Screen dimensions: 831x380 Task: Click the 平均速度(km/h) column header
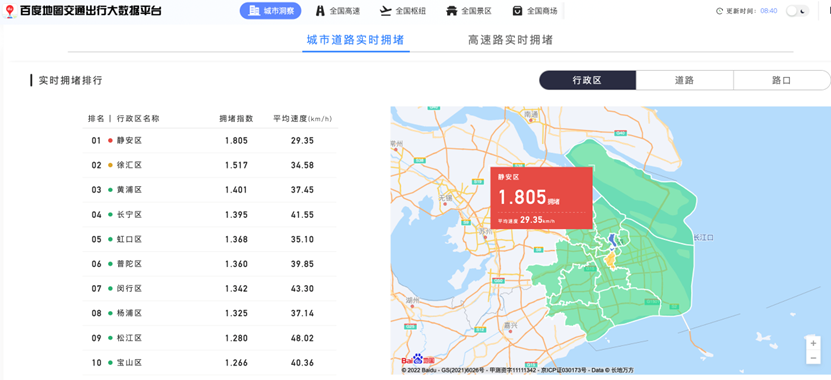click(303, 119)
